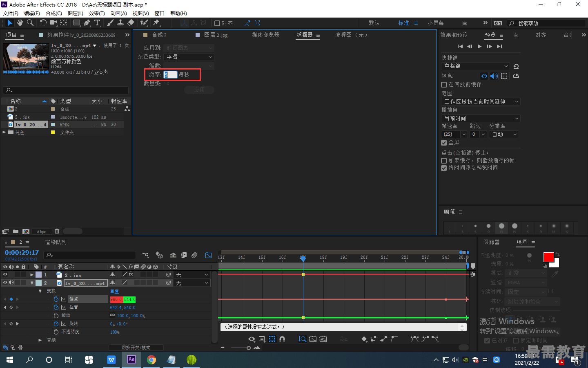
Task: Toggle the motion blur enable icon in timeline
Action: pyautogui.click(x=194, y=255)
